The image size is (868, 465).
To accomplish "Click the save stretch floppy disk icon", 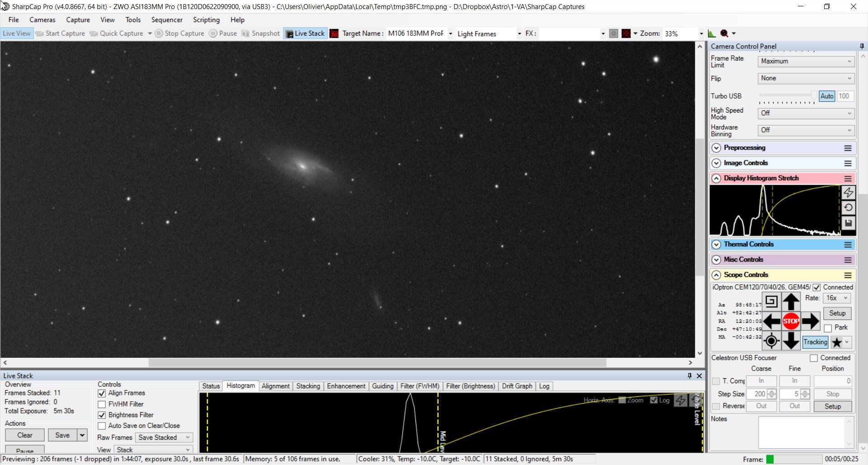I will [848, 223].
